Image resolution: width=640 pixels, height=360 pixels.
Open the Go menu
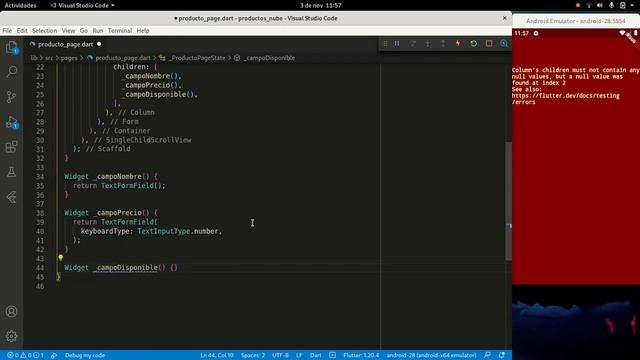point(84,31)
